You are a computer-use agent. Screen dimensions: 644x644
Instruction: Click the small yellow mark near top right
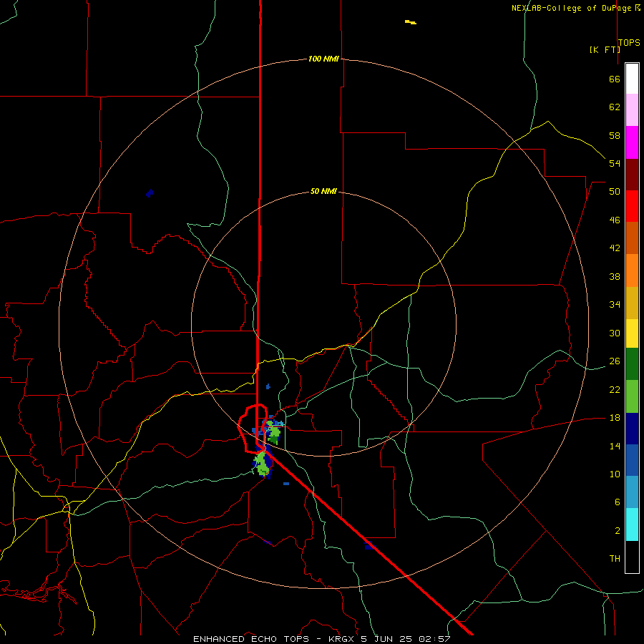(410, 22)
